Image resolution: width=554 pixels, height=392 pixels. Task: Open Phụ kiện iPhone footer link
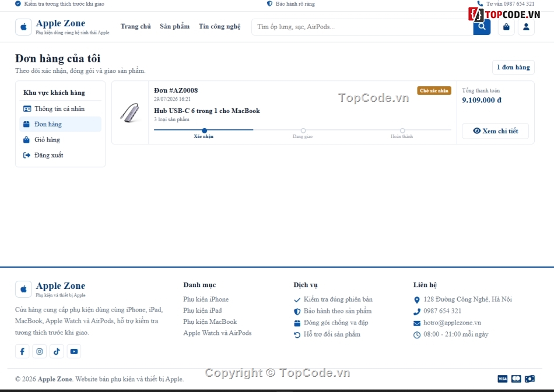[206, 299]
